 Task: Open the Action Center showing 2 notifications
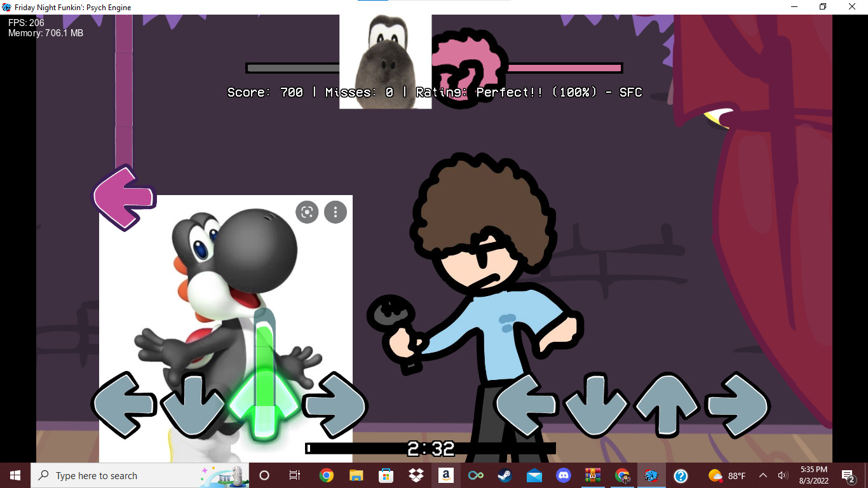pos(846,475)
